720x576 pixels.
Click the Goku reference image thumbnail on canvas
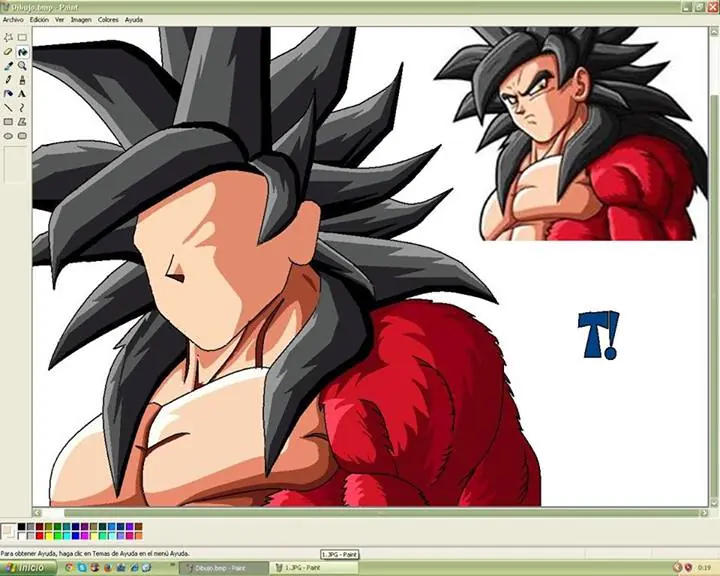pyautogui.click(x=569, y=133)
